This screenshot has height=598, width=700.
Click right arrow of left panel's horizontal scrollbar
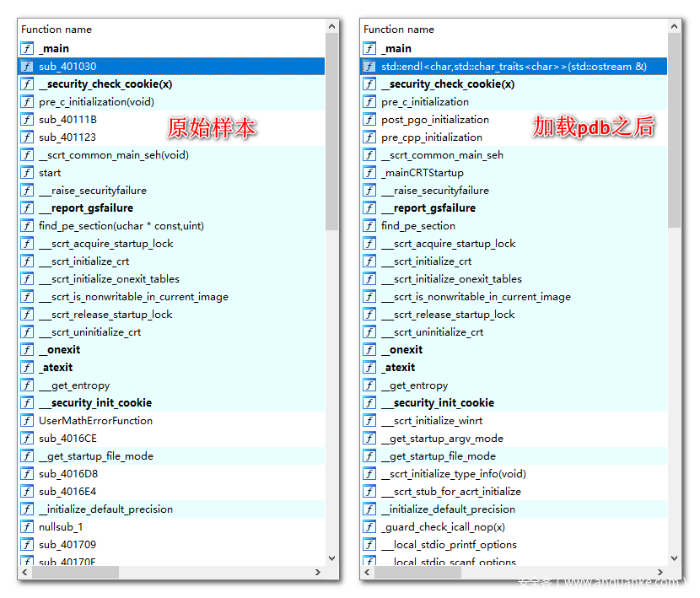[x=318, y=573]
